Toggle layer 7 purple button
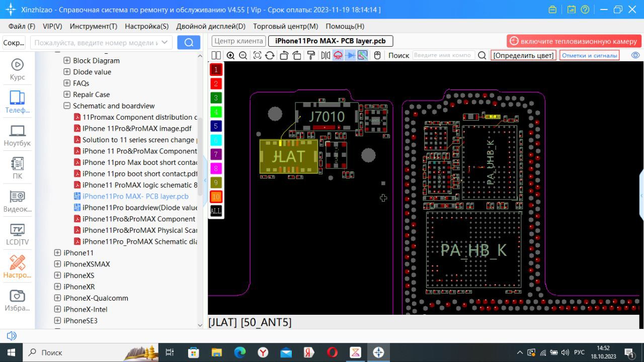The image size is (644, 362). coord(216,154)
